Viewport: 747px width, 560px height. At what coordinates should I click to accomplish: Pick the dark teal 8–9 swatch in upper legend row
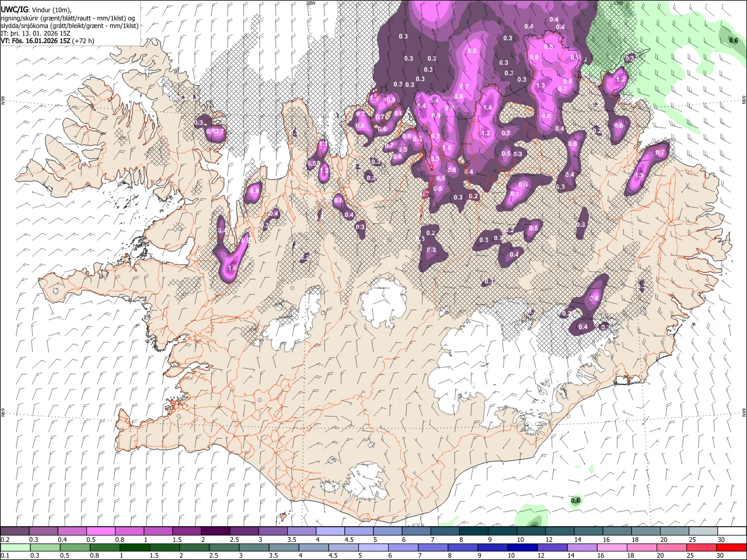pyautogui.click(x=473, y=531)
